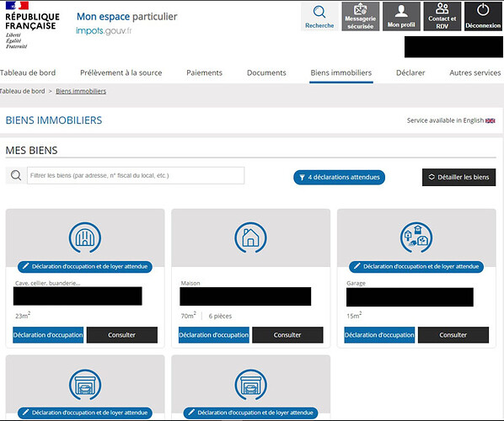
Task: Click the UK flag for English service
Action: click(491, 120)
